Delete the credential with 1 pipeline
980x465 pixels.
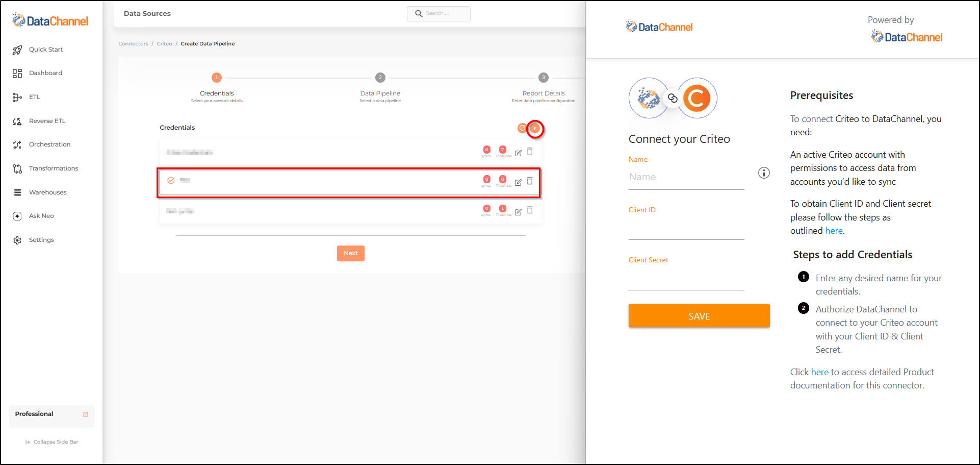[530, 210]
